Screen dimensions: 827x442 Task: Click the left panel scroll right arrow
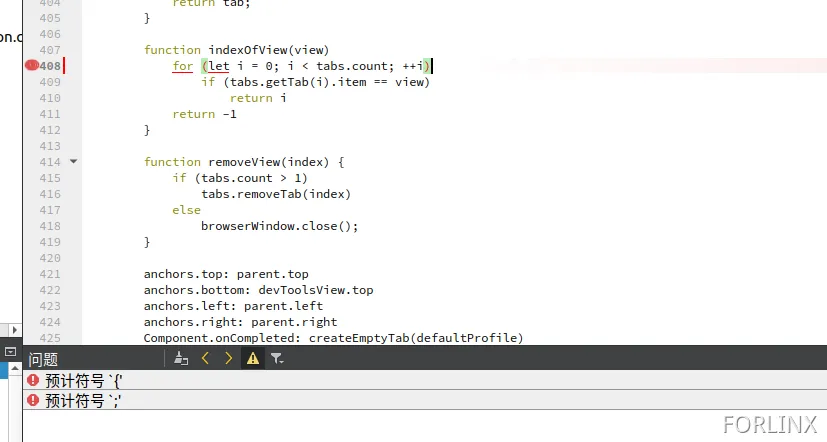14,330
